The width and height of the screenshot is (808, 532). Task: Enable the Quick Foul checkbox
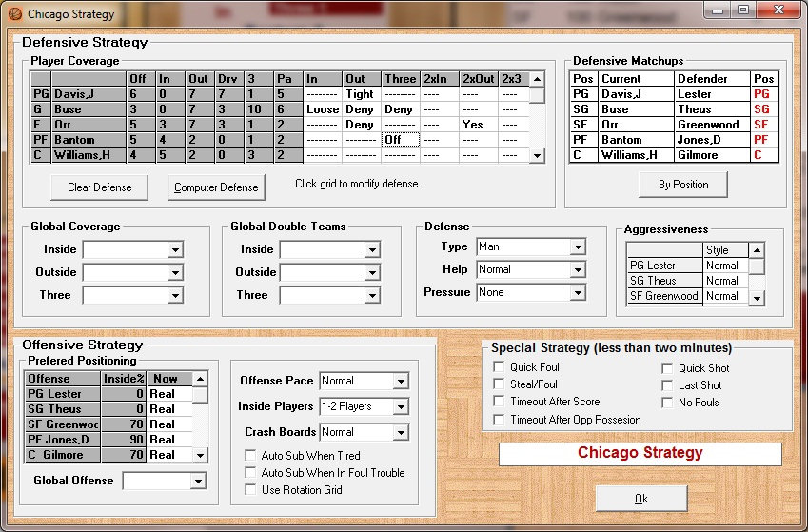tap(499, 367)
